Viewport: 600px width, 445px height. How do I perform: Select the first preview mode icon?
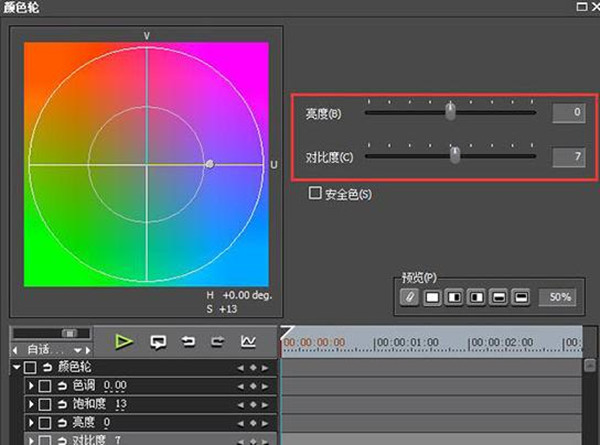pos(410,297)
